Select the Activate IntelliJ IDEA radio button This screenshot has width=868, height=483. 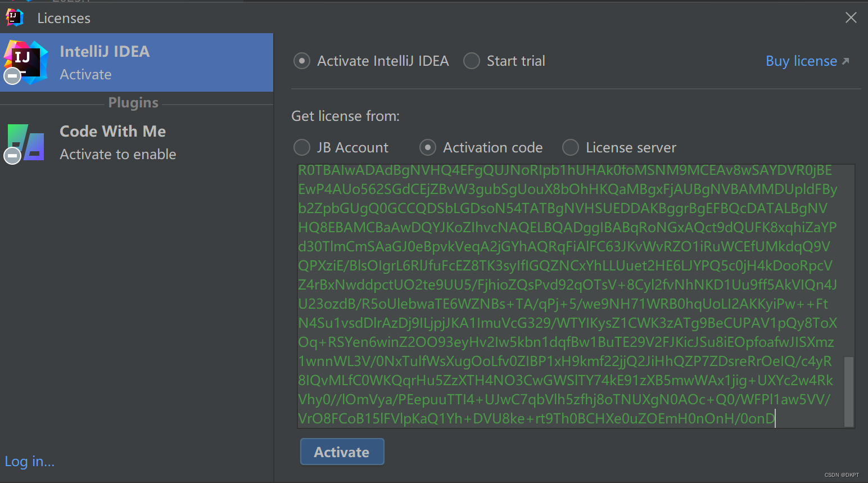click(302, 61)
